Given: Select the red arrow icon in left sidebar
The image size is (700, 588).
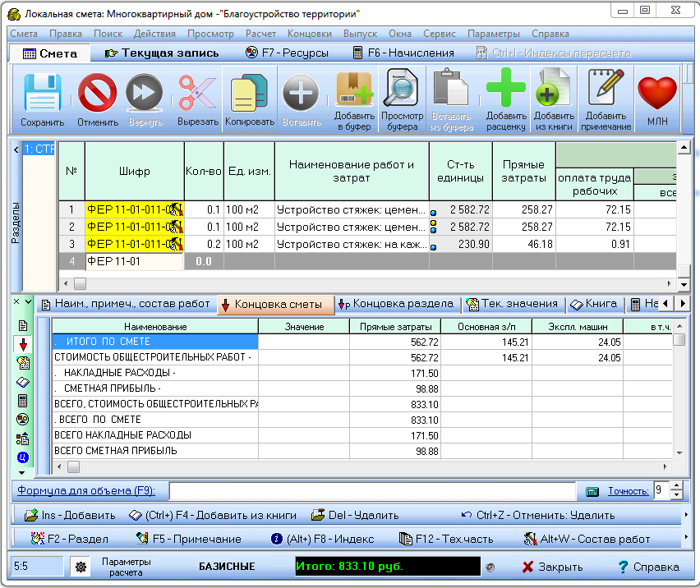Looking at the screenshot, I should pyautogui.click(x=23, y=344).
